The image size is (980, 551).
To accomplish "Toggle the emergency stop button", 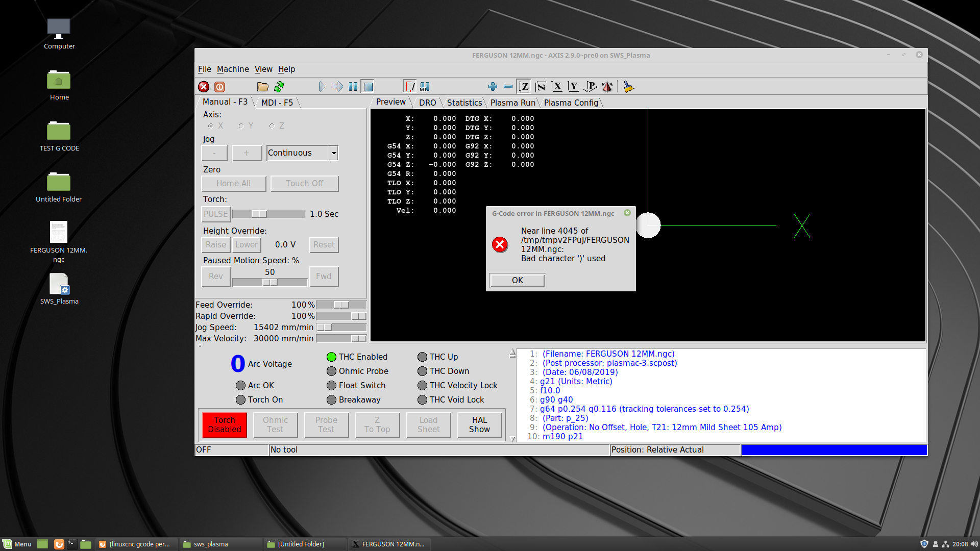I will [204, 87].
